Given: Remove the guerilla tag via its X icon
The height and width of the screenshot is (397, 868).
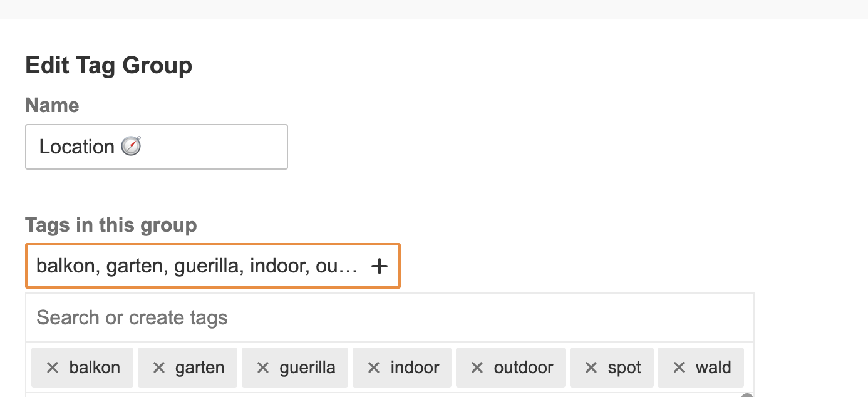Looking at the screenshot, I should click(263, 368).
